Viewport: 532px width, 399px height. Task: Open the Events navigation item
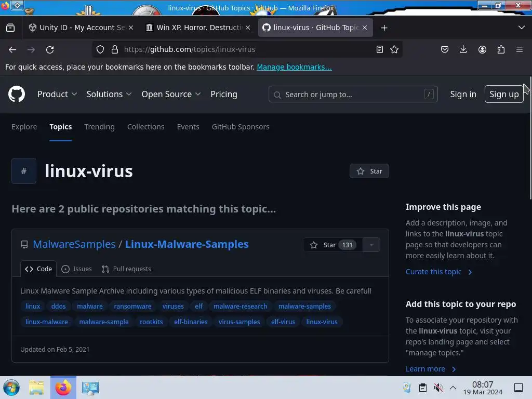[x=188, y=127]
